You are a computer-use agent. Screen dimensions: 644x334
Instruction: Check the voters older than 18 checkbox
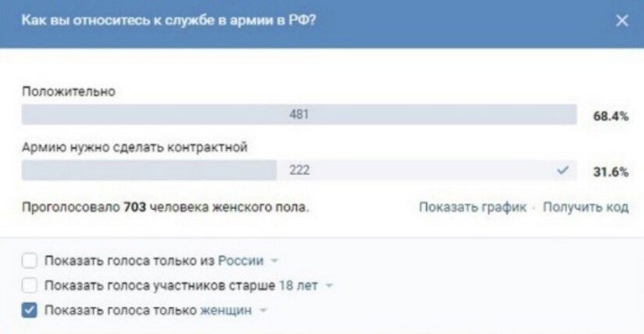tap(29, 285)
